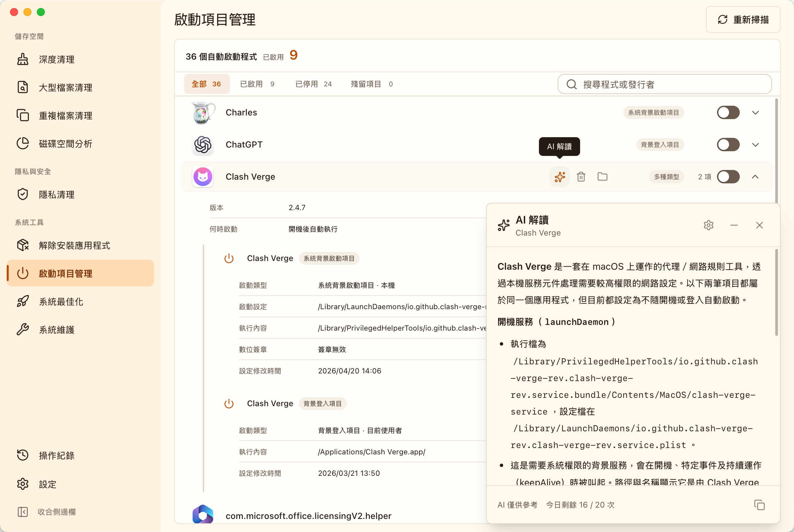The image size is (794, 532).
Task: Open 操作紀錄 in the sidebar
Action: pyautogui.click(x=80, y=456)
